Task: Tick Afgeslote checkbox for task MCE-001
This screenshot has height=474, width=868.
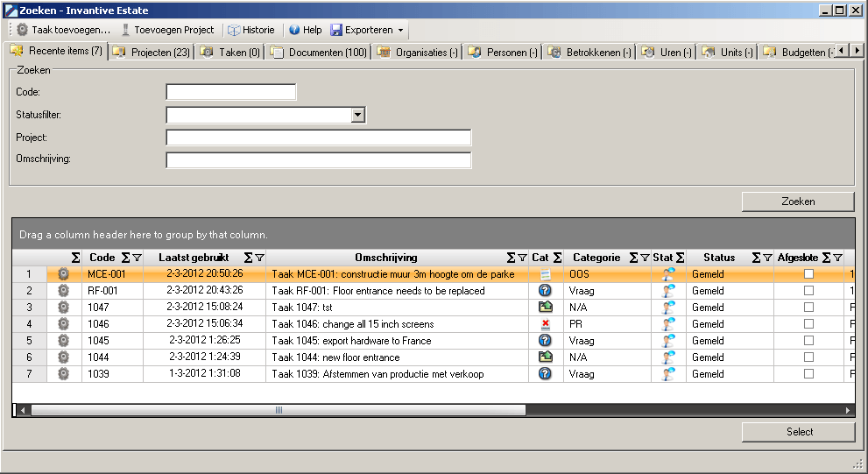Action: click(x=808, y=273)
